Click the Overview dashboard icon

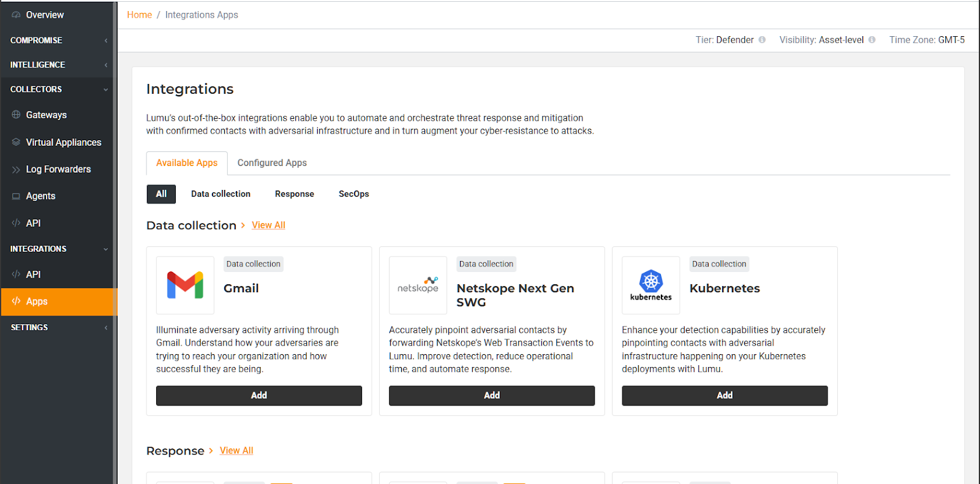(x=16, y=15)
